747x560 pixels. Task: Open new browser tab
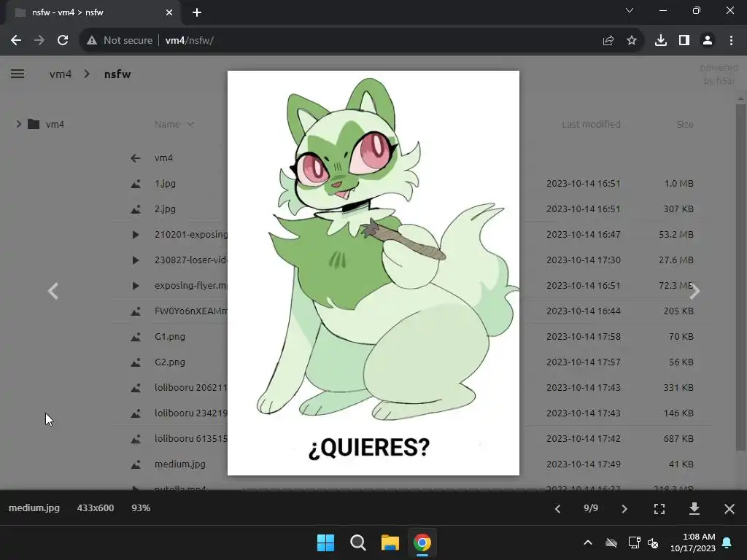(197, 12)
